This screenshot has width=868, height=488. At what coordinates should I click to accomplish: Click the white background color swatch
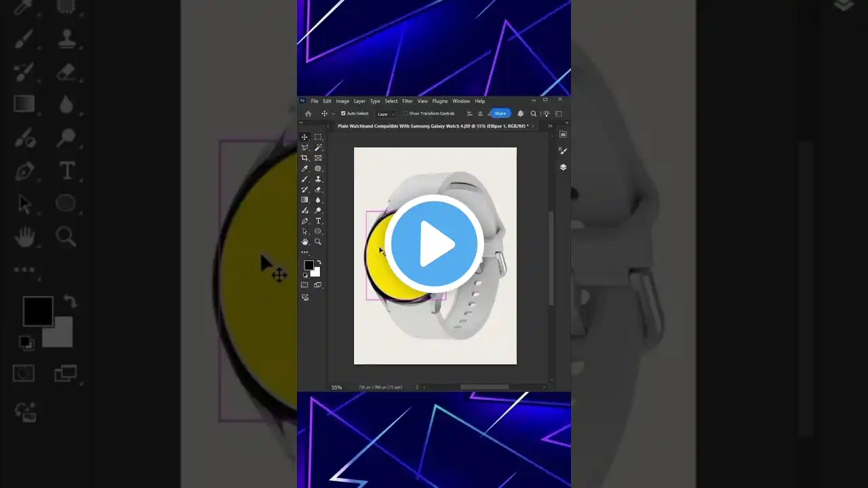tap(317, 272)
